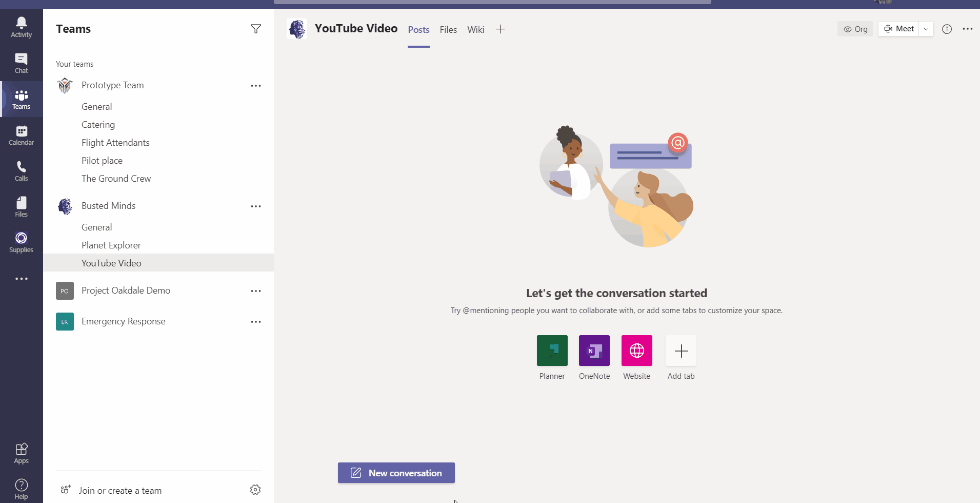Open more options for Prototype Team
Screen dimensions: 980x503
tap(256, 85)
